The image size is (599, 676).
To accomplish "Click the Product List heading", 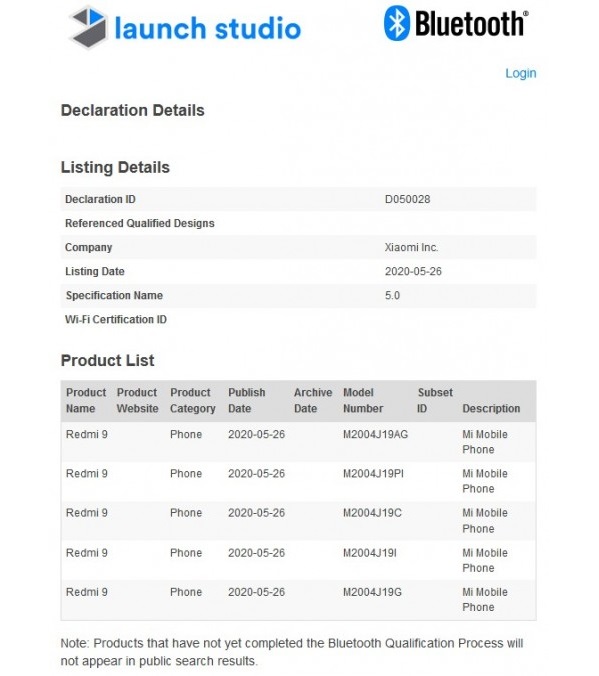I will [107, 360].
